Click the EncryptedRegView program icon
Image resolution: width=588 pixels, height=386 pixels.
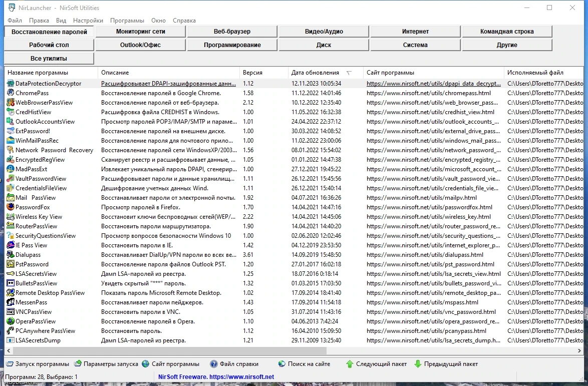tap(11, 160)
